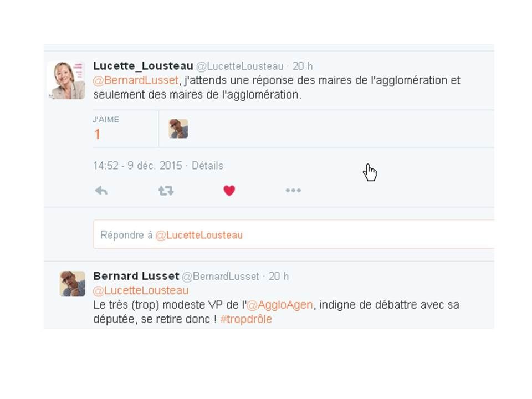Click the Lucette_Lousteau display name
The width and height of the screenshot is (532, 399).
click(143, 66)
